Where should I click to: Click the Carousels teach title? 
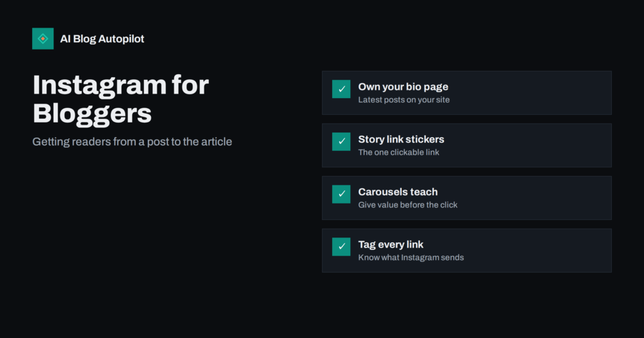[397, 192]
